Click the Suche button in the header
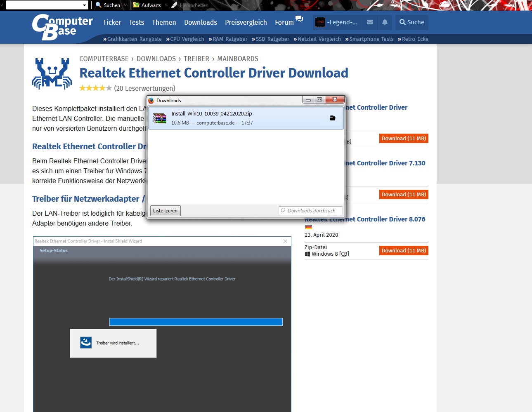Viewport: 532px width, 412px height. (x=412, y=22)
